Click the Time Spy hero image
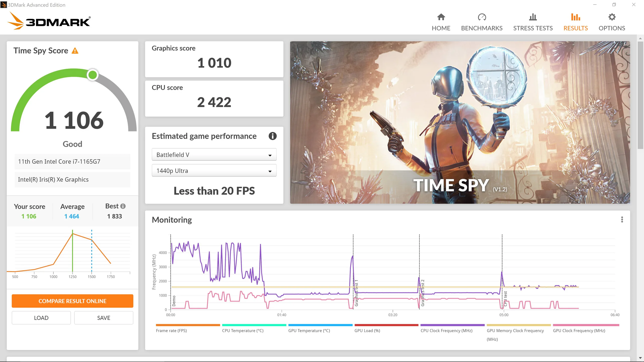 click(x=460, y=122)
